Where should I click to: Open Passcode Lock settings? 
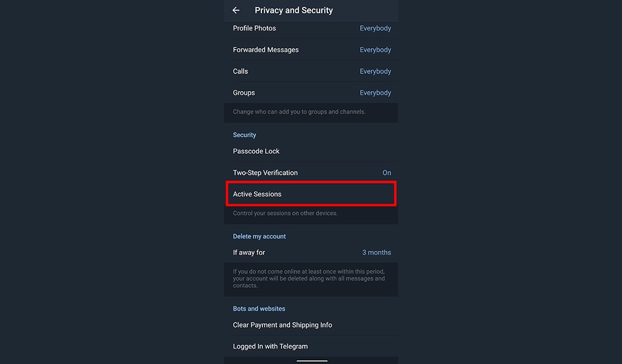(256, 151)
